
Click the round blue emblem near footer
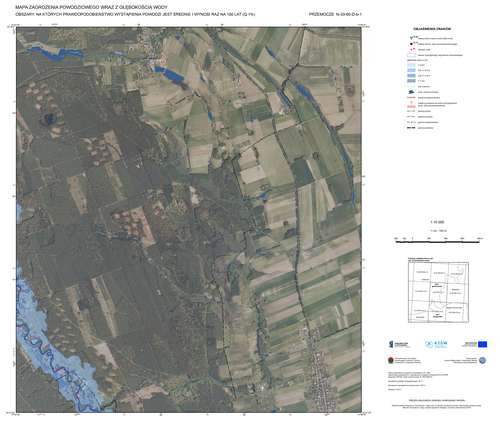pos(482,360)
